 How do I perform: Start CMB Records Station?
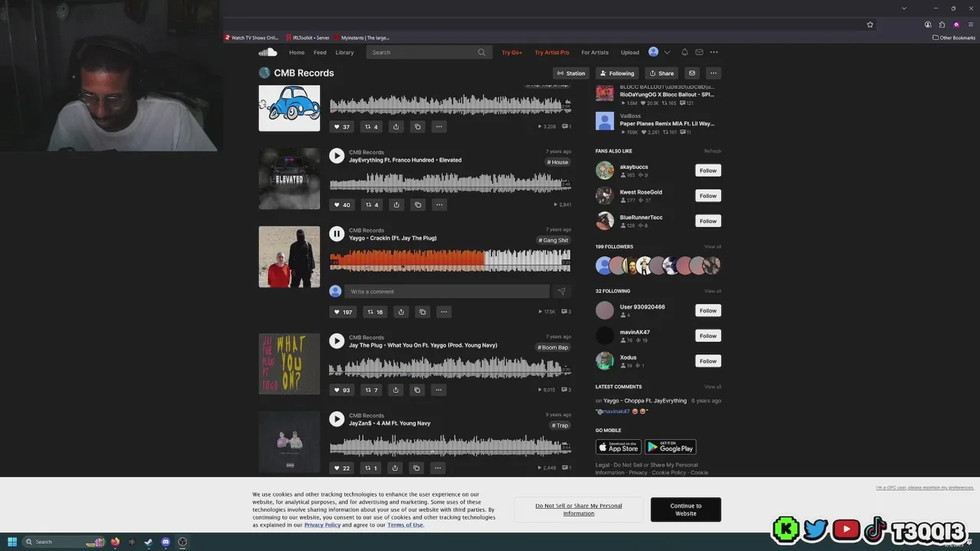pyautogui.click(x=571, y=73)
